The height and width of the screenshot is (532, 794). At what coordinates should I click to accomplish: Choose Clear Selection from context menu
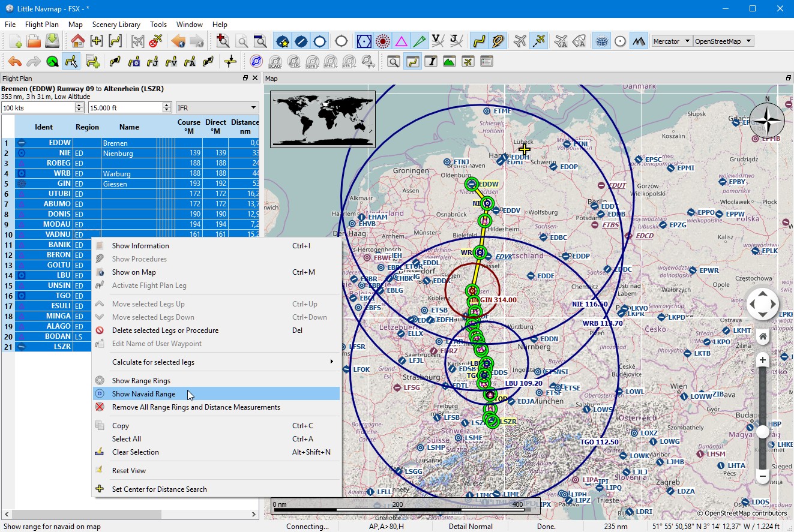(x=217, y=452)
